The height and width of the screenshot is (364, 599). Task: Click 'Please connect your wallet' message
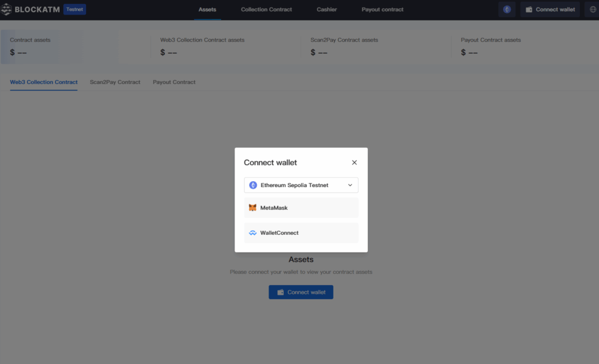pos(301,272)
